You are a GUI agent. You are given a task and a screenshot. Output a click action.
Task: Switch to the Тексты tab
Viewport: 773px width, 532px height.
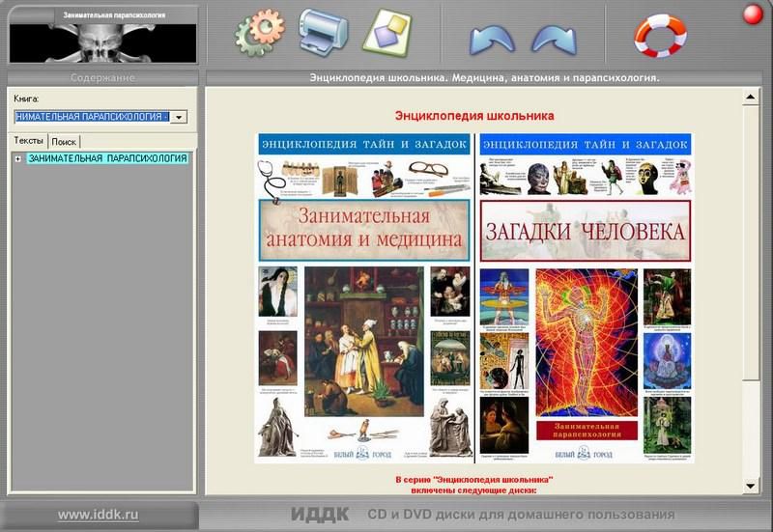(28, 141)
